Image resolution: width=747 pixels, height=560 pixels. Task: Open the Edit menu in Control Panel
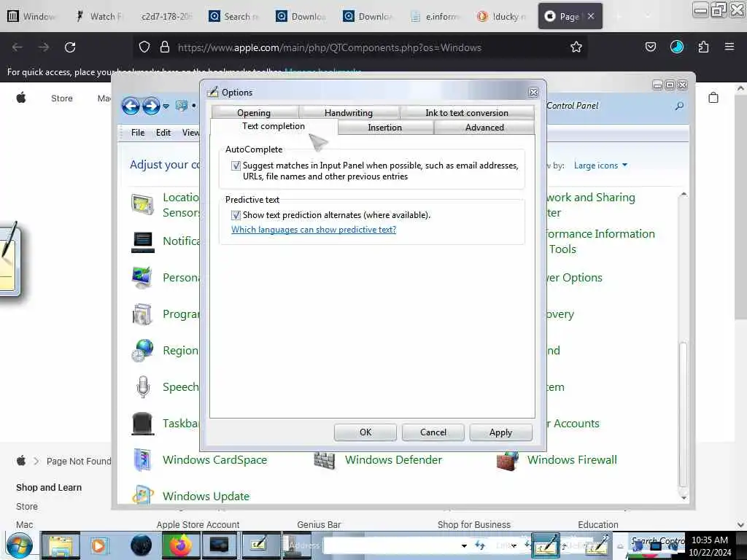tap(163, 133)
